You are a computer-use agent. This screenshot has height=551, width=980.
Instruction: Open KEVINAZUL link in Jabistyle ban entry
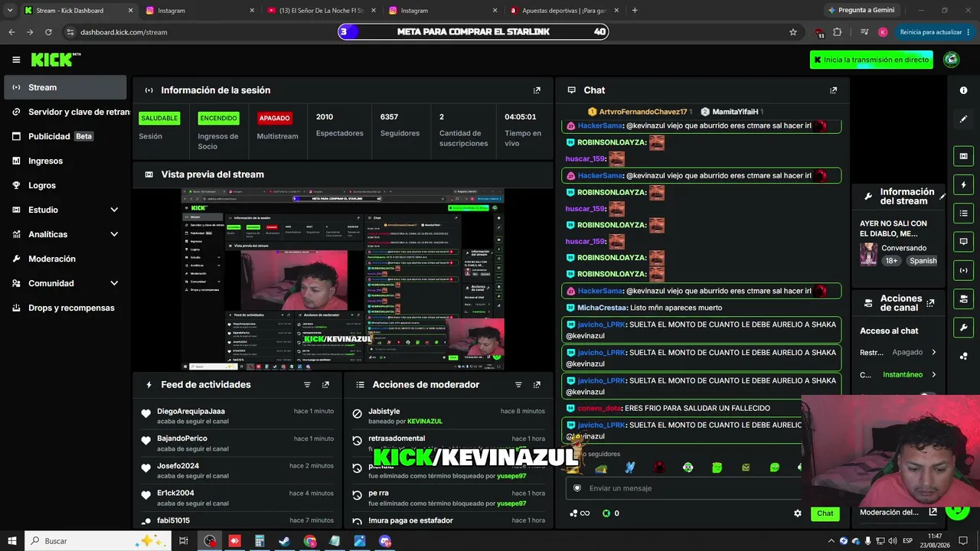pos(425,422)
